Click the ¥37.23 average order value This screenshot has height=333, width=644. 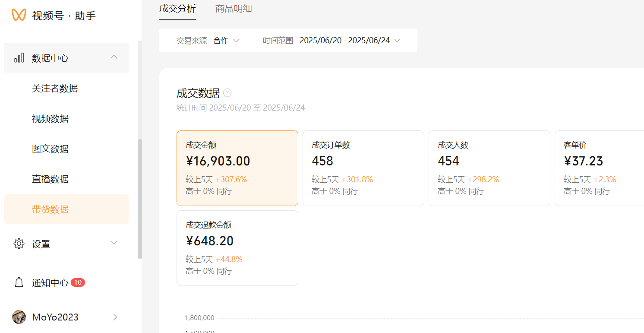(584, 161)
